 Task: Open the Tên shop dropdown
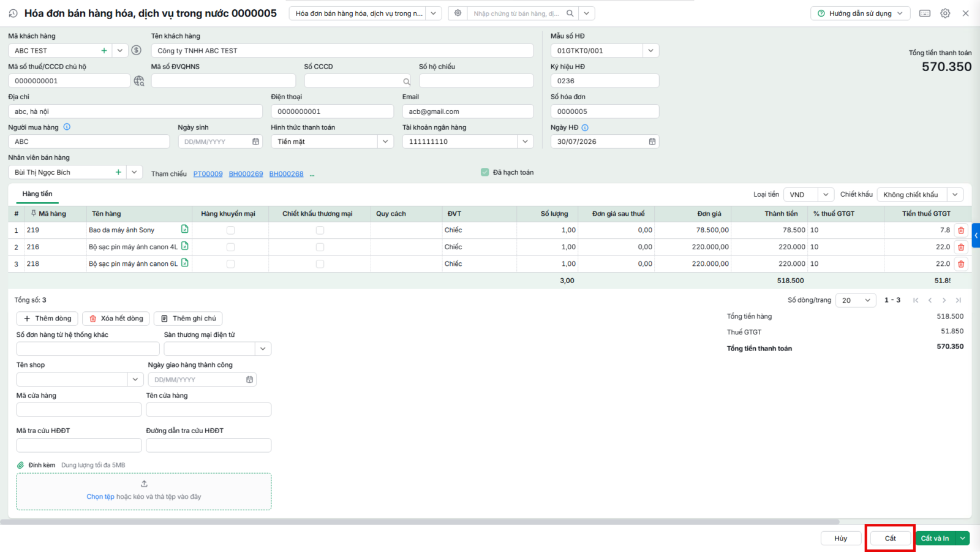click(135, 379)
